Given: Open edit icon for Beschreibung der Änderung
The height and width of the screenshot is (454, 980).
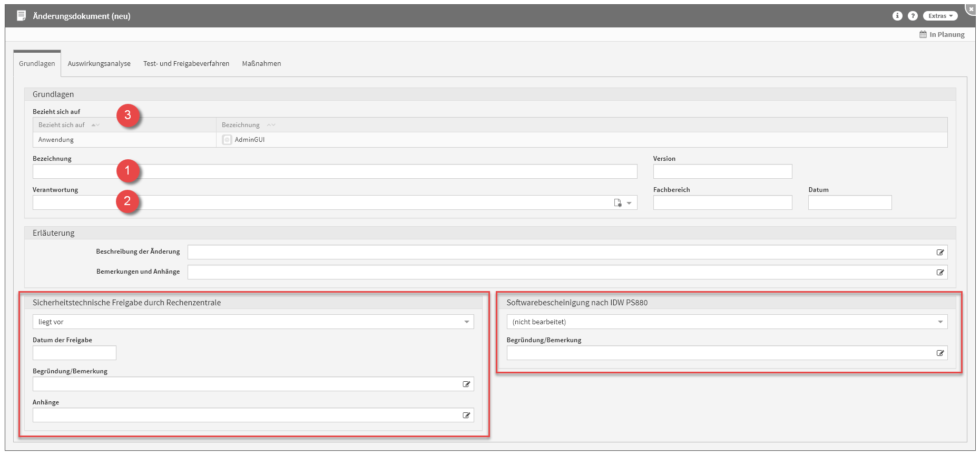Looking at the screenshot, I should (x=940, y=253).
